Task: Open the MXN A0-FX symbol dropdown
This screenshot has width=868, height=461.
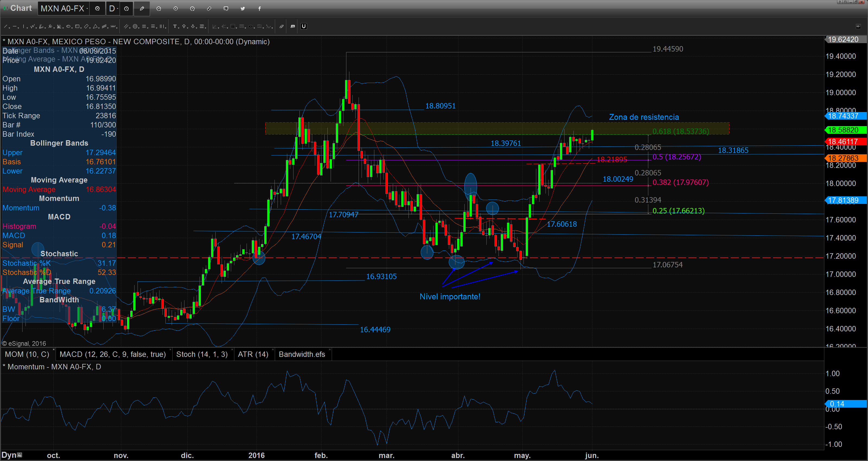Action: click(x=87, y=9)
